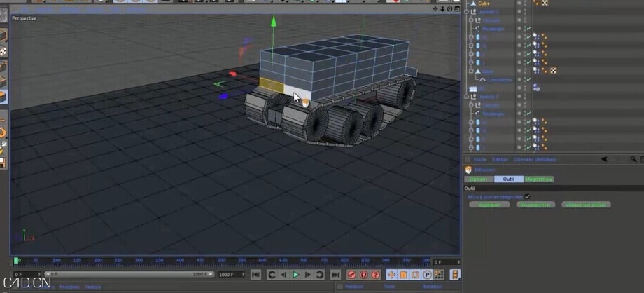Toggle Mise à jour en temps réel checkbox

[x=527, y=197]
